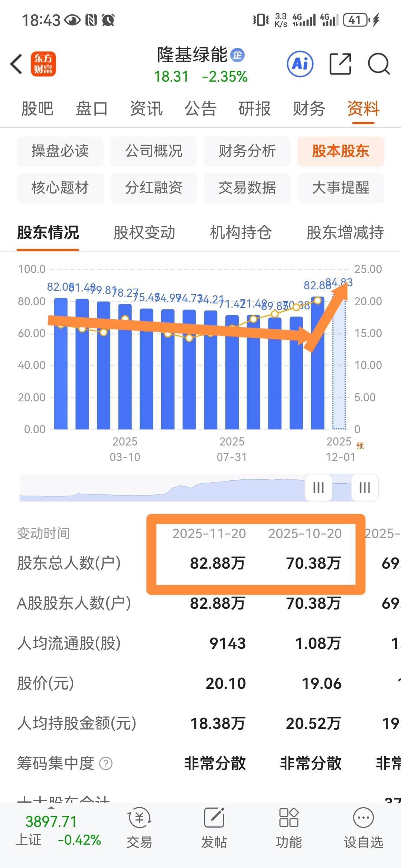The height and width of the screenshot is (868, 401).
Task: Open the 核心题材 section button
Action: click(x=60, y=188)
